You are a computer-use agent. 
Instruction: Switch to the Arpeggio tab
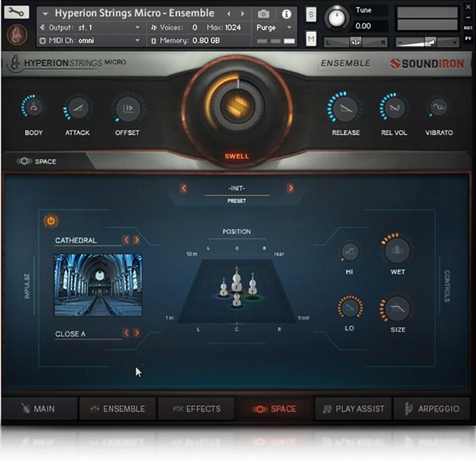tap(432, 409)
